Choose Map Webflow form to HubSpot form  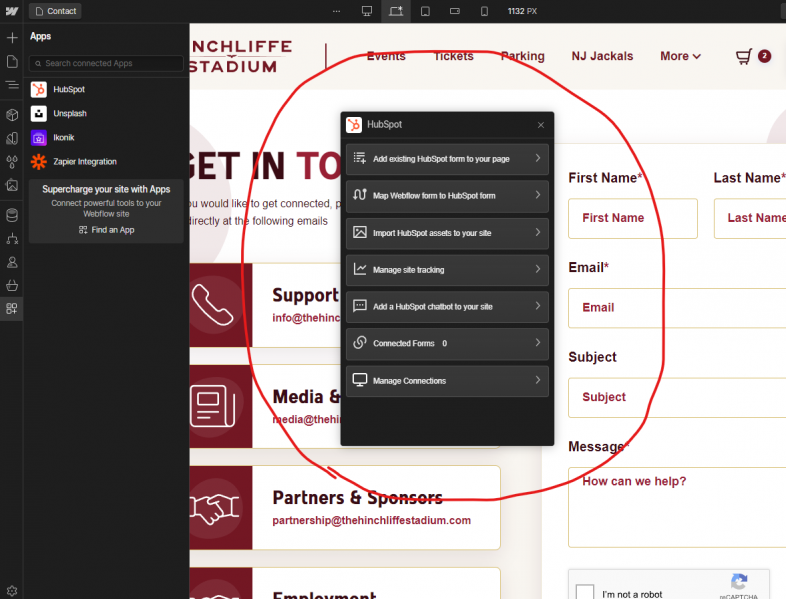point(447,195)
